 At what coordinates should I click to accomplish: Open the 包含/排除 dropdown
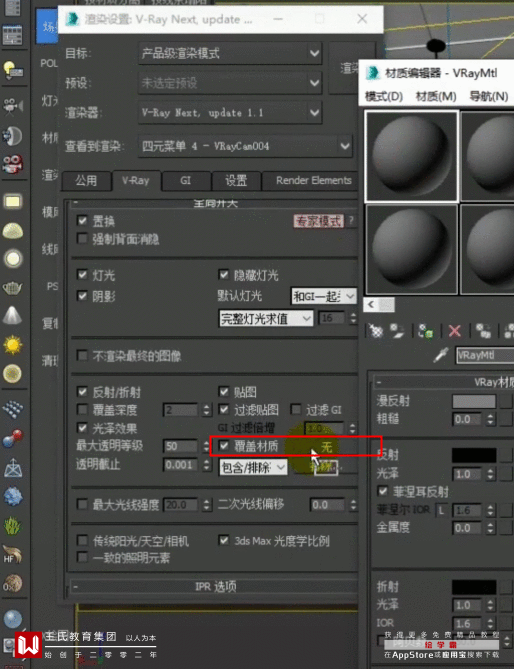[253, 468]
